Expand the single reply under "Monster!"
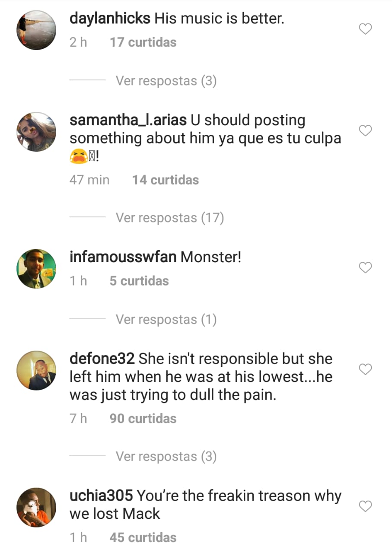392x553 pixels. pyautogui.click(x=166, y=319)
